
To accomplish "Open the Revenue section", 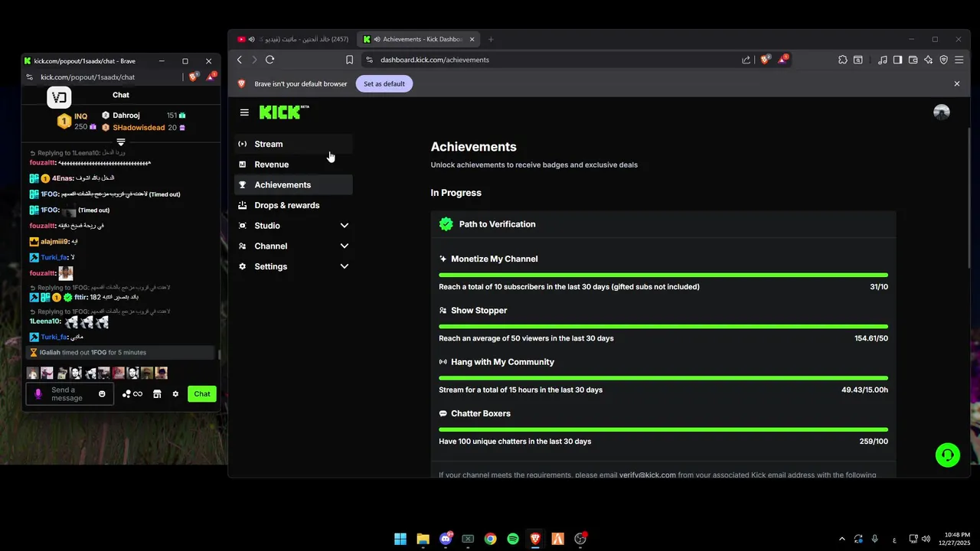I will point(293,165).
